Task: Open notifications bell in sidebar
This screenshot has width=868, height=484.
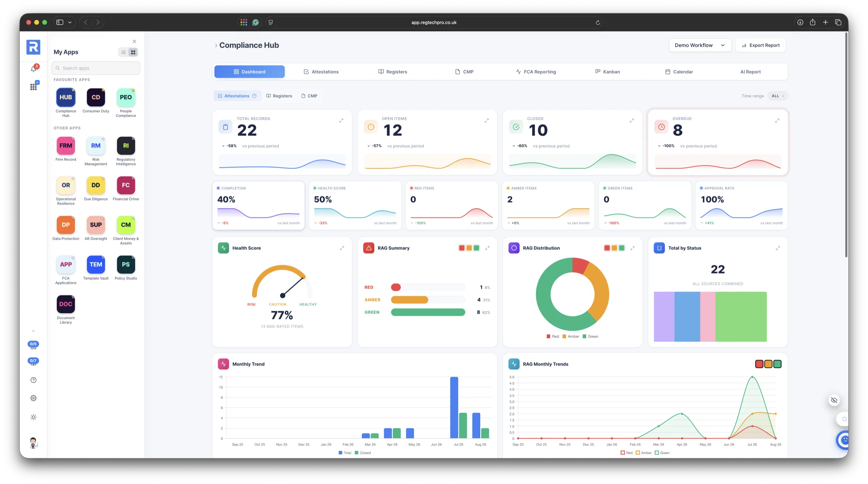Action: coord(34,68)
